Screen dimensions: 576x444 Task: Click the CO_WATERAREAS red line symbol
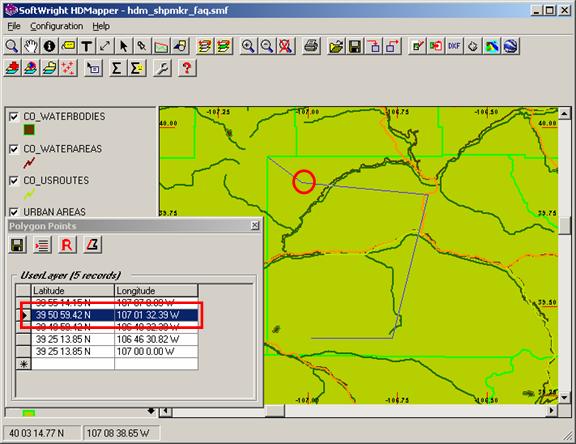[x=29, y=163]
